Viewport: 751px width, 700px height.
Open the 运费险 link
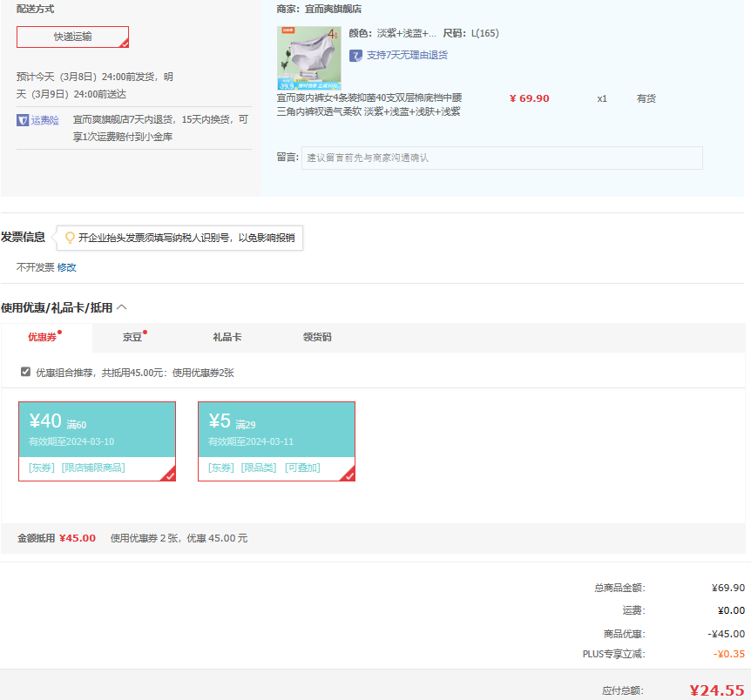coord(45,120)
